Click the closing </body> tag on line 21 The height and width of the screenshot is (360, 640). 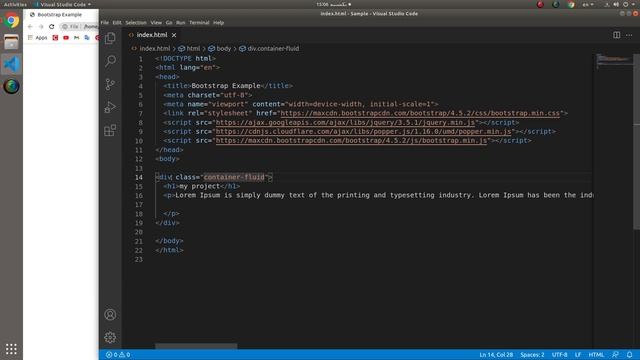(x=169, y=241)
